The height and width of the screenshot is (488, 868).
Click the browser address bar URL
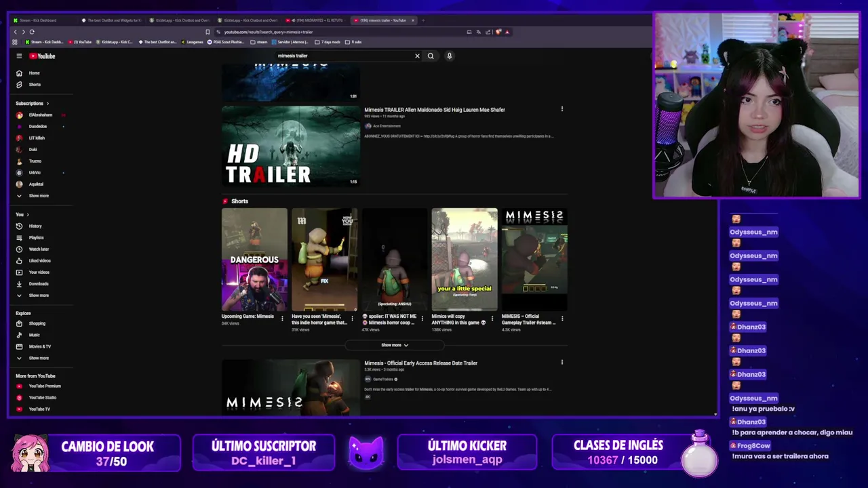click(269, 32)
